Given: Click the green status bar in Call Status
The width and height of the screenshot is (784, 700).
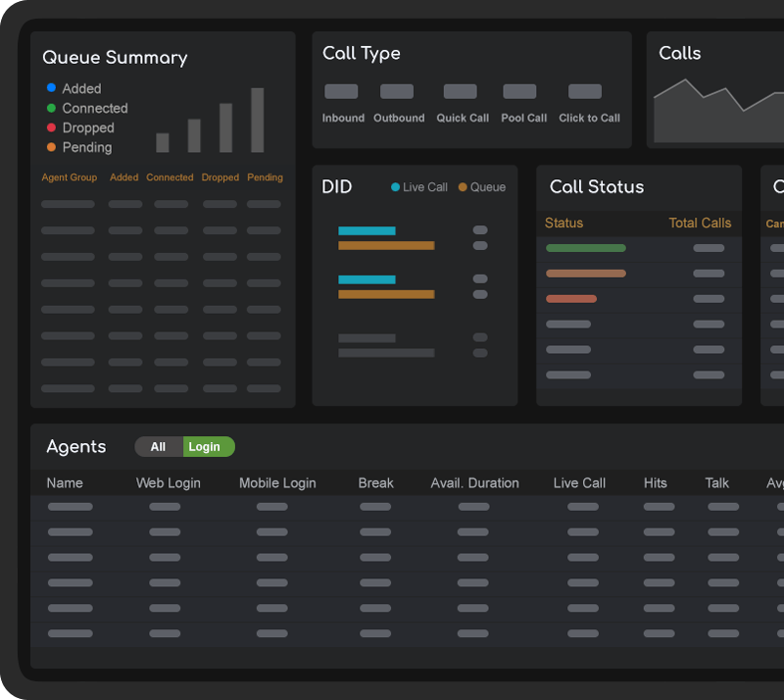Looking at the screenshot, I should pos(585,248).
